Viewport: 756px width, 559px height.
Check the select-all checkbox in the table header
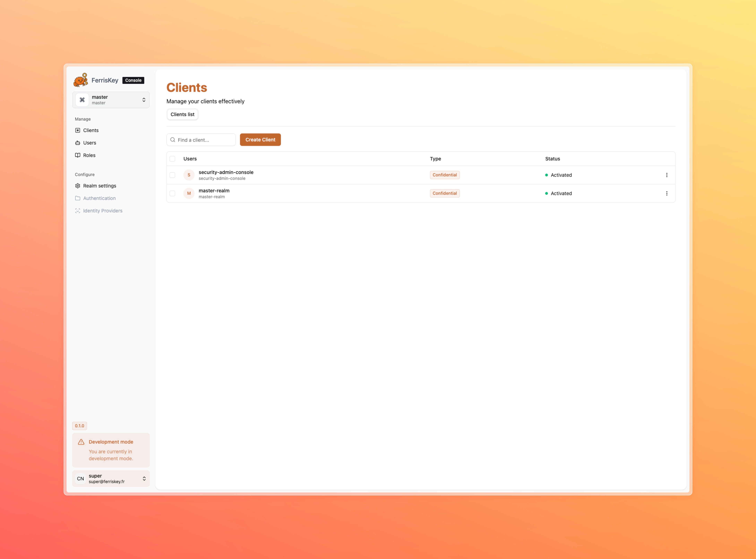click(x=172, y=159)
